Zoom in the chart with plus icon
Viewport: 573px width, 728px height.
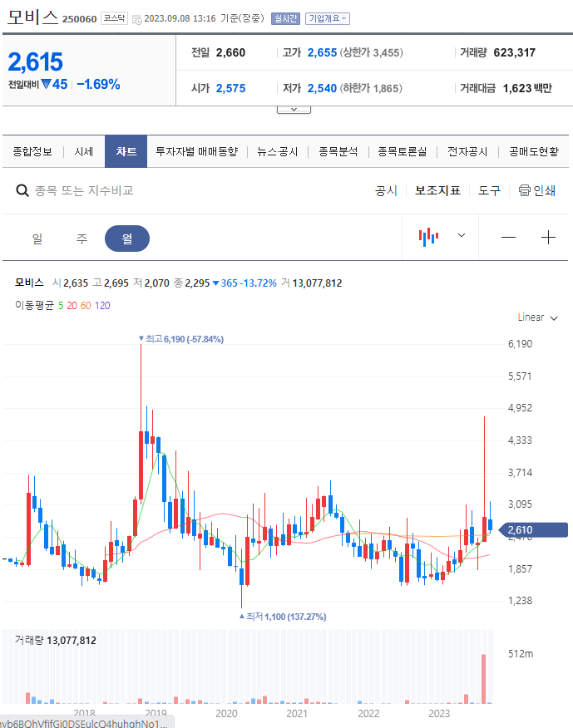point(548,237)
